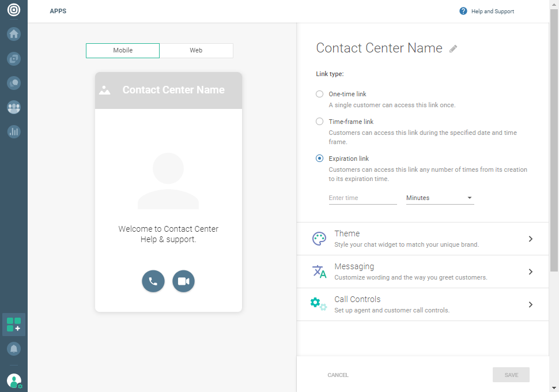The width and height of the screenshot is (559, 392).
Task: Select the Time-frame link radio option
Action: [x=320, y=122]
